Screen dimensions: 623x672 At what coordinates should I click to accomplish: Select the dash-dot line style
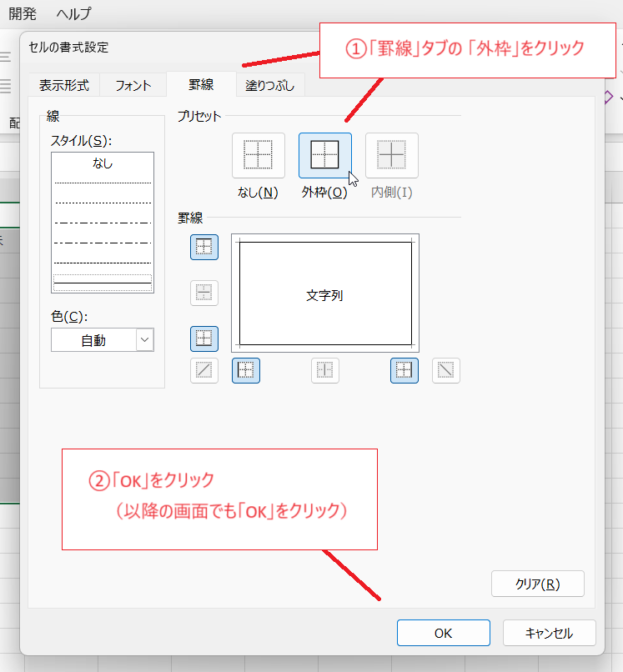click(x=103, y=243)
